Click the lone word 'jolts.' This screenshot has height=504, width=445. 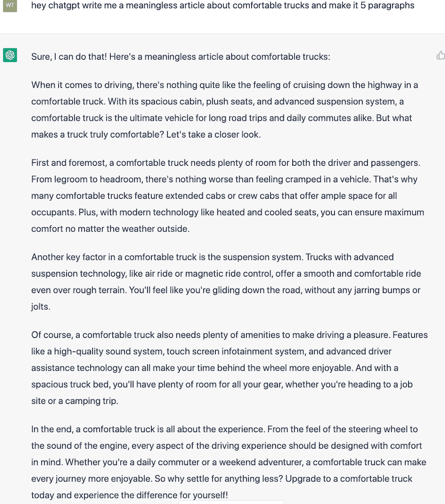click(x=41, y=306)
